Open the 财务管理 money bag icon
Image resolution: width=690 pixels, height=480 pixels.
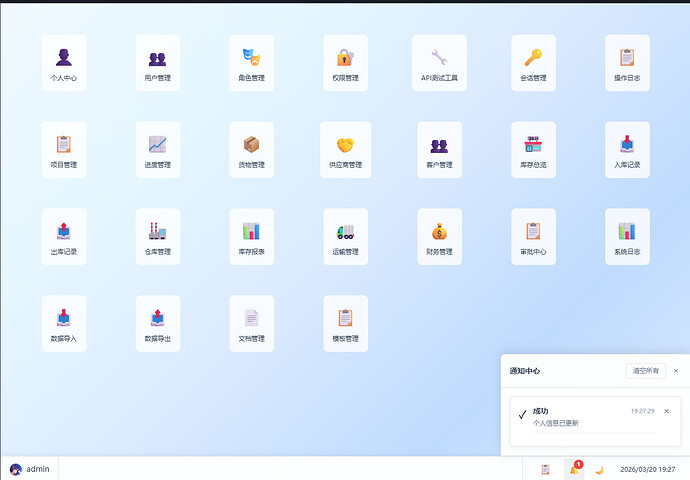point(439,236)
